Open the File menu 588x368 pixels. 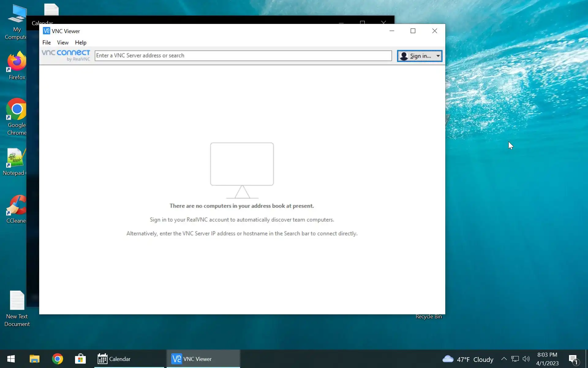point(47,42)
